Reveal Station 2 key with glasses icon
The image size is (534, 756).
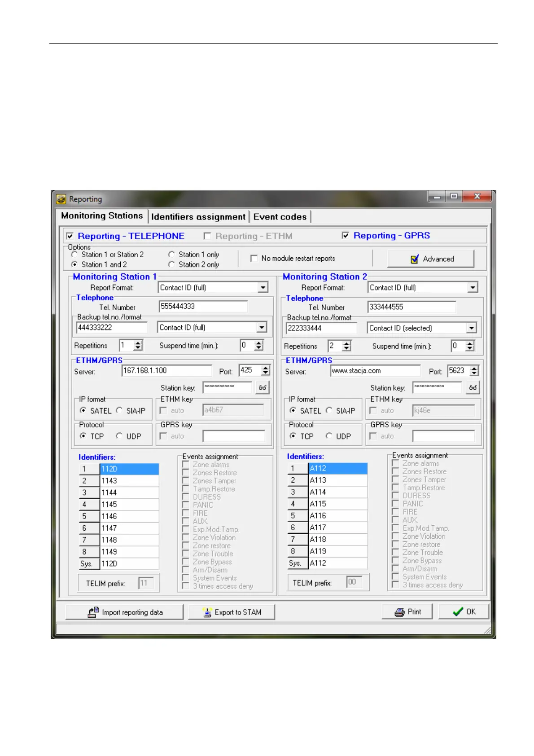(x=473, y=388)
